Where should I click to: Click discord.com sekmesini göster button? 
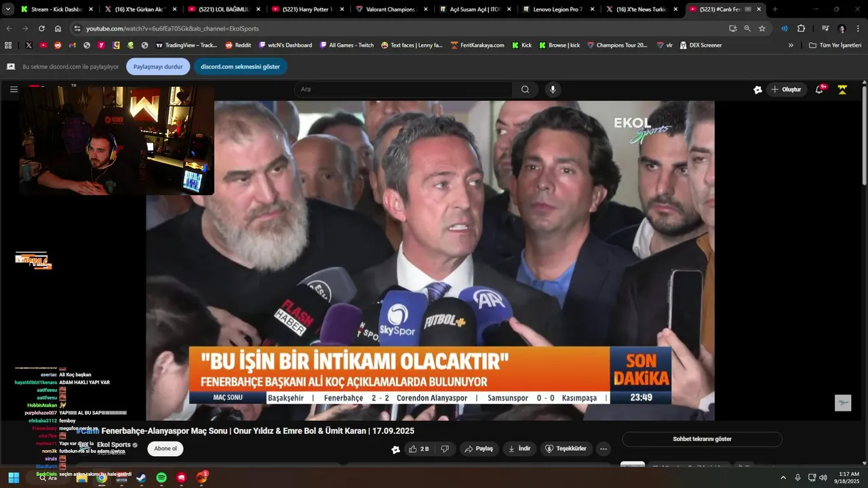240,66
